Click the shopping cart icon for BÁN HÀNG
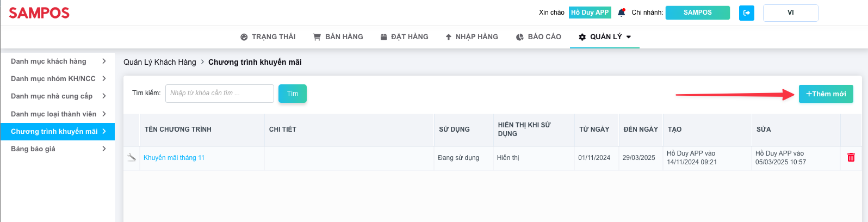The height and width of the screenshot is (222, 868). click(x=317, y=37)
